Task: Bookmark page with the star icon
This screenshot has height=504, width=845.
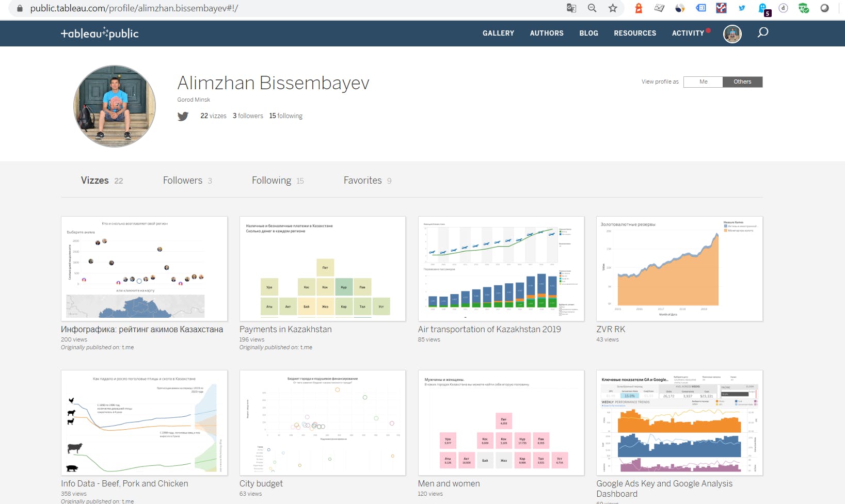Action: click(x=613, y=8)
